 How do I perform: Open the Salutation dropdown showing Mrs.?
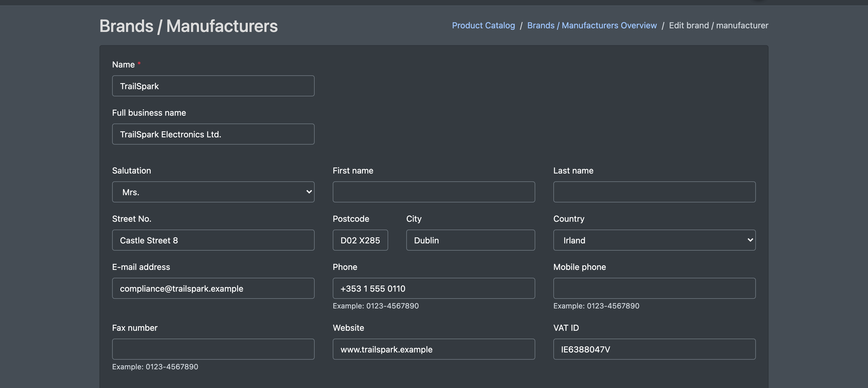[x=213, y=192]
